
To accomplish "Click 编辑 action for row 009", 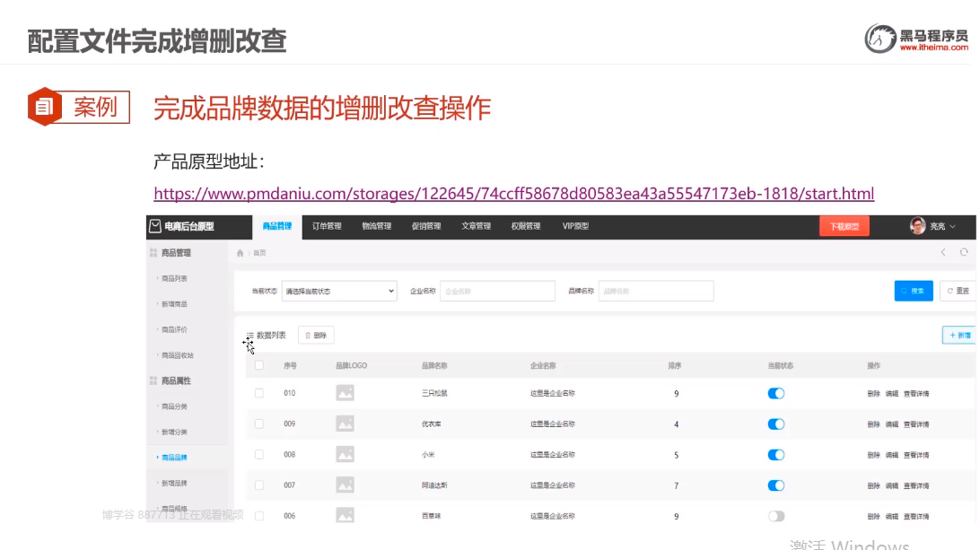I will tap(892, 424).
